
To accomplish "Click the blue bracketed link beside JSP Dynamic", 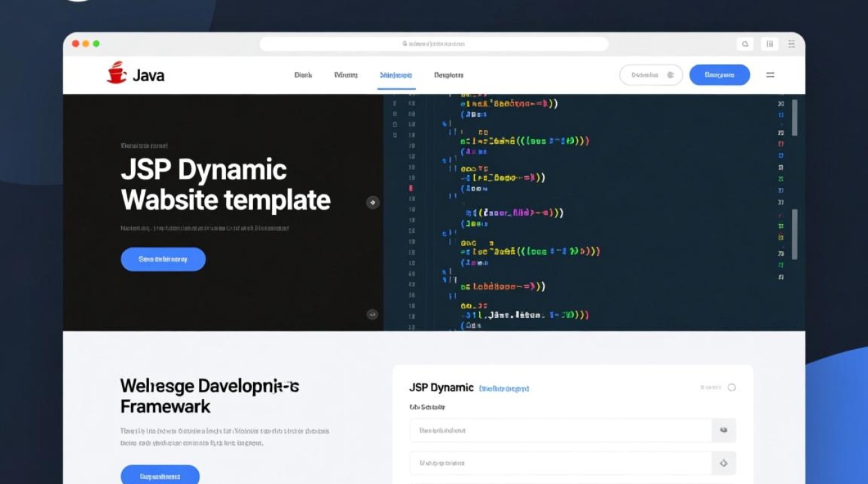I will (x=504, y=388).
